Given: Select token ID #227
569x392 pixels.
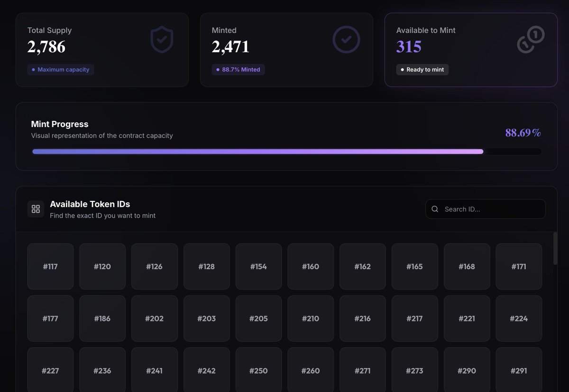Looking at the screenshot, I should 50,370.
